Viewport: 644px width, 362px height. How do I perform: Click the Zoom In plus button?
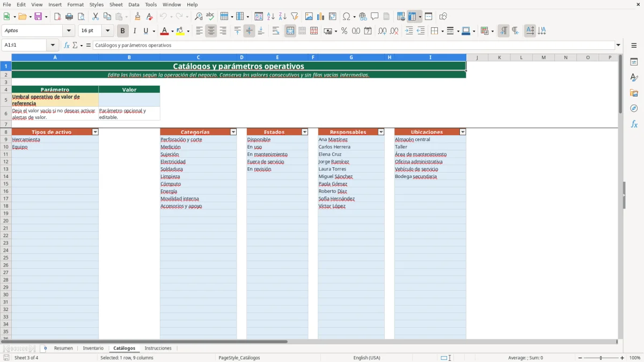(623, 358)
